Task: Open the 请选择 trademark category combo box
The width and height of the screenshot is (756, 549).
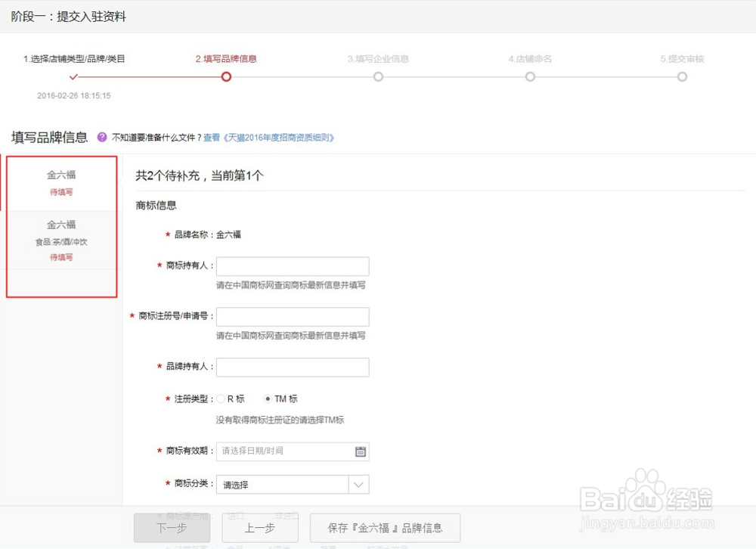Action: coord(293,485)
